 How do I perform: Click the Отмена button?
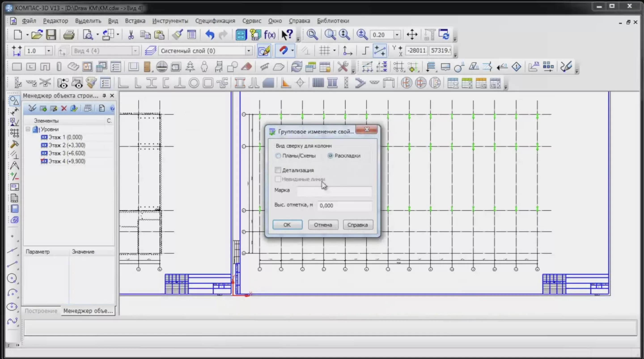click(323, 225)
